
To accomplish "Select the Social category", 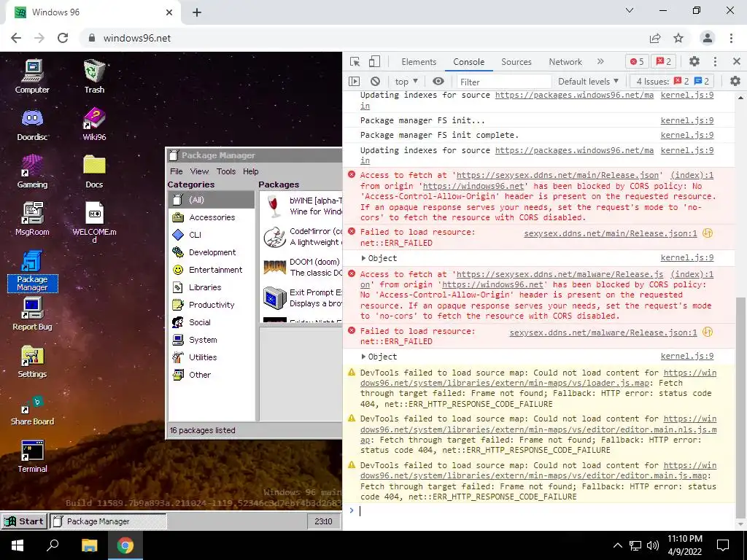I will (x=212, y=322).
